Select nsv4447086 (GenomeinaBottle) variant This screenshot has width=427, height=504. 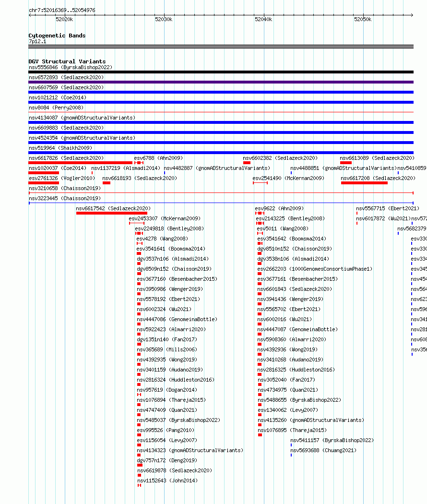coord(177,319)
